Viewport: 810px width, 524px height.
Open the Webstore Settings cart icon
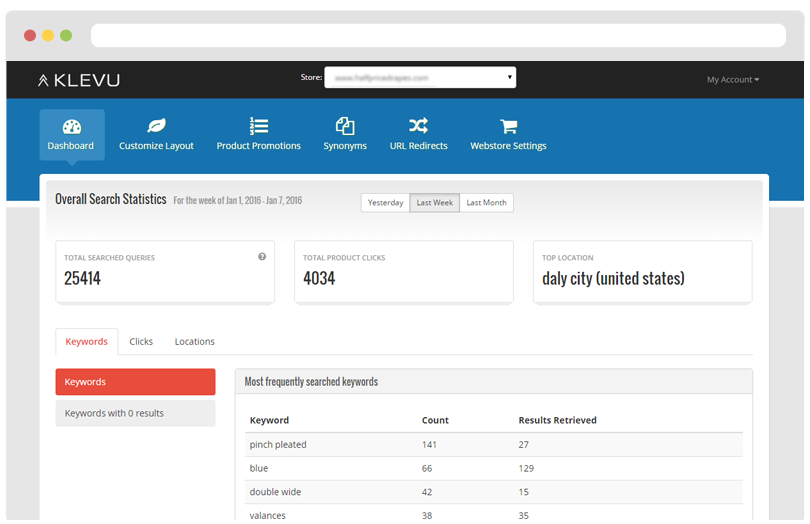click(x=508, y=126)
